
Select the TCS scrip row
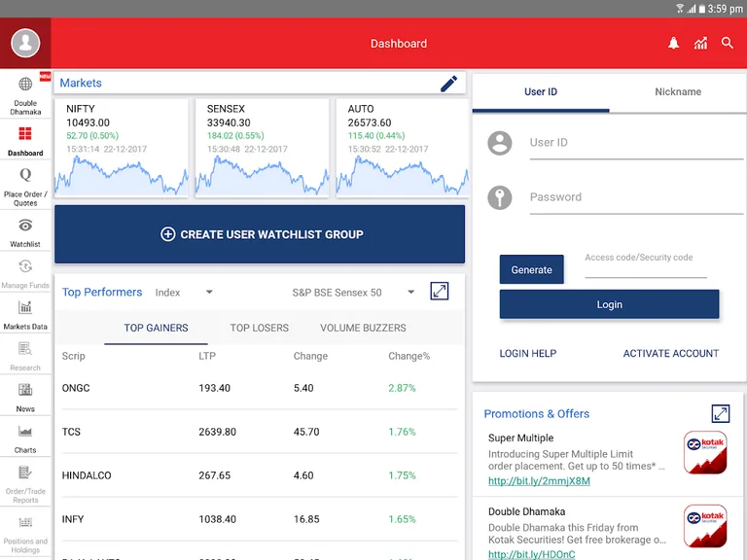pos(260,432)
